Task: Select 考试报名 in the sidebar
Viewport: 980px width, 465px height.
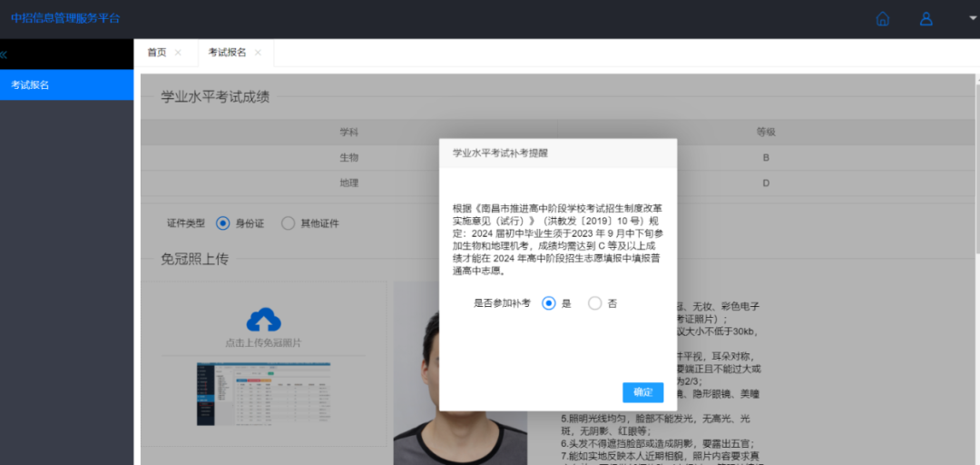Action: pos(66,84)
